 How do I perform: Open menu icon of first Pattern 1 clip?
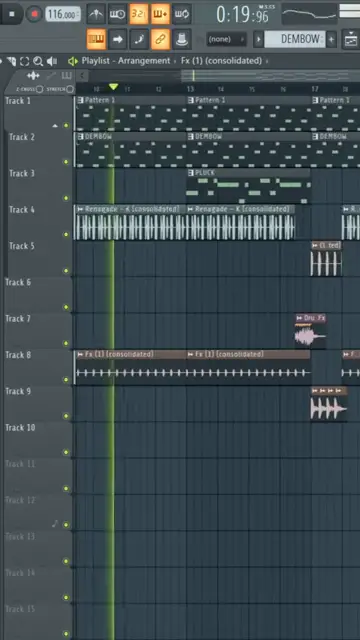(80, 100)
